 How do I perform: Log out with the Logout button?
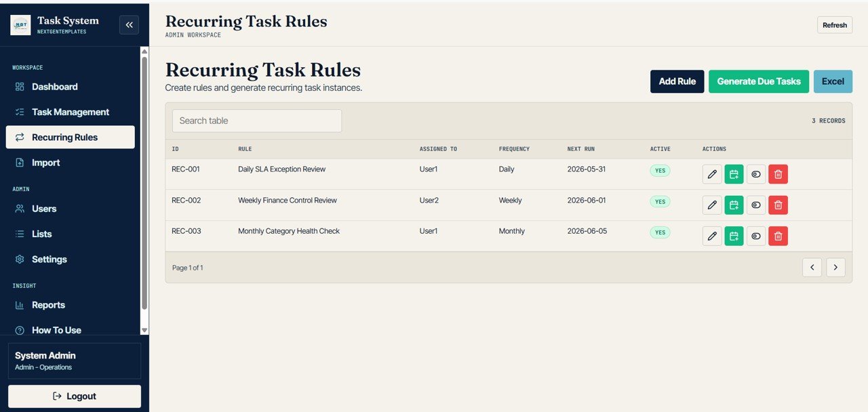click(75, 396)
